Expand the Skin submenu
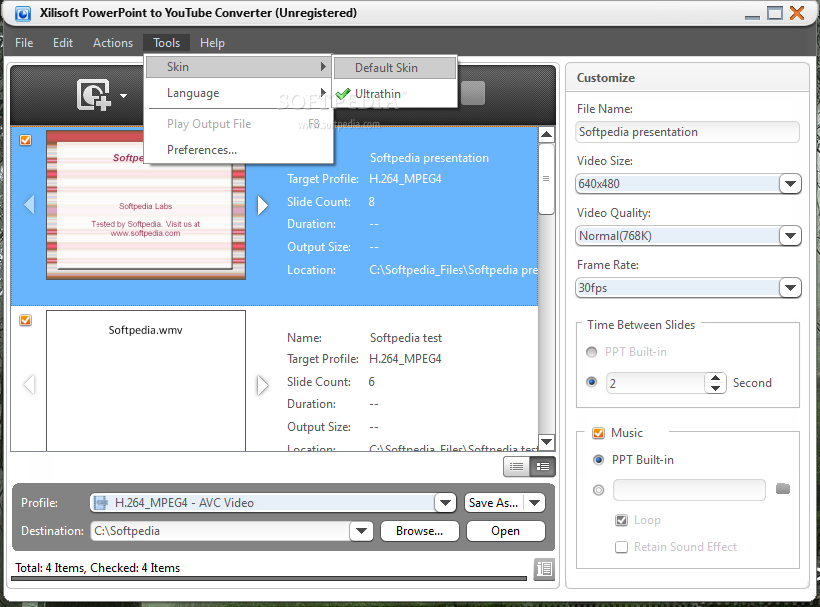Viewport: 820px width, 607px height. pyautogui.click(x=238, y=67)
